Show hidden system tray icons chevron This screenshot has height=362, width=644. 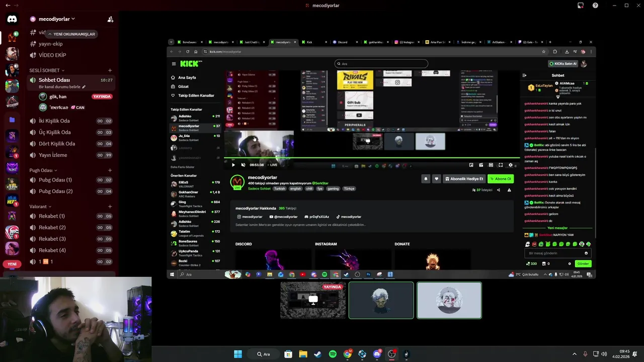(x=575, y=354)
